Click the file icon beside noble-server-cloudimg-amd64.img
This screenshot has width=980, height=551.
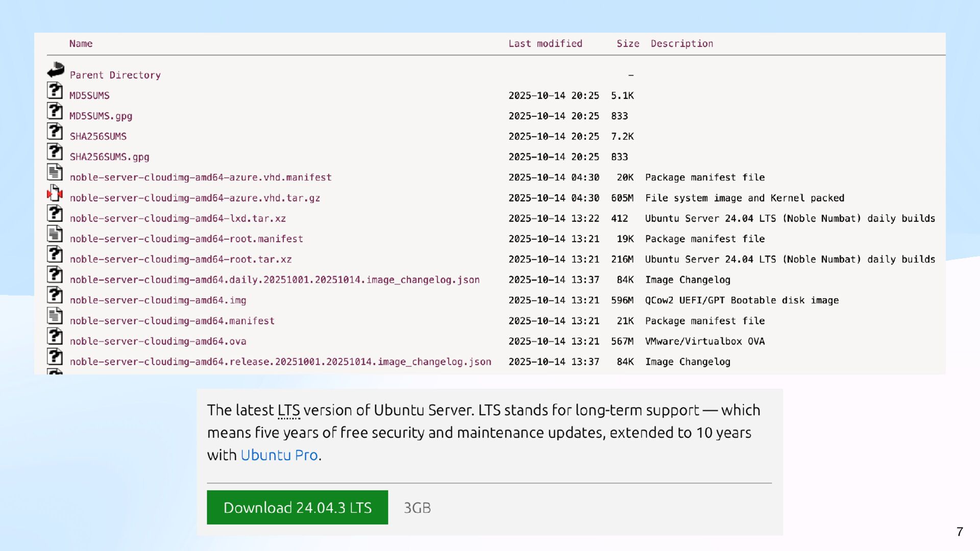pyautogui.click(x=55, y=295)
